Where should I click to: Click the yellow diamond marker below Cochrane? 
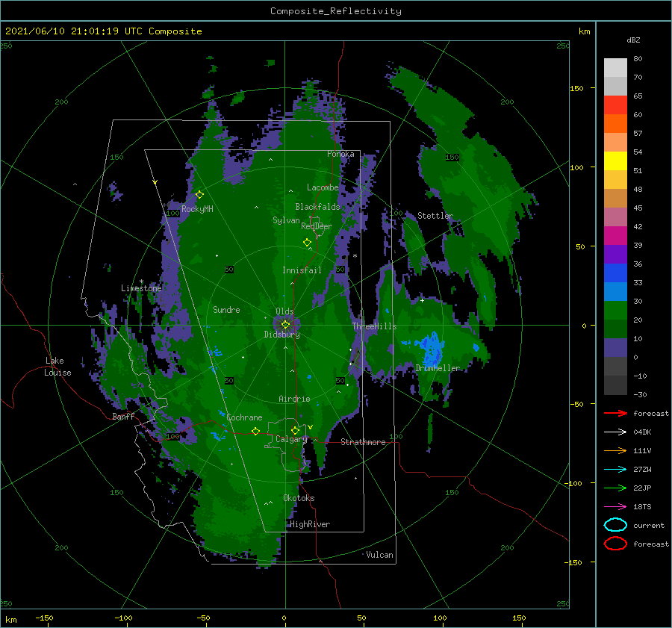[255, 431]
